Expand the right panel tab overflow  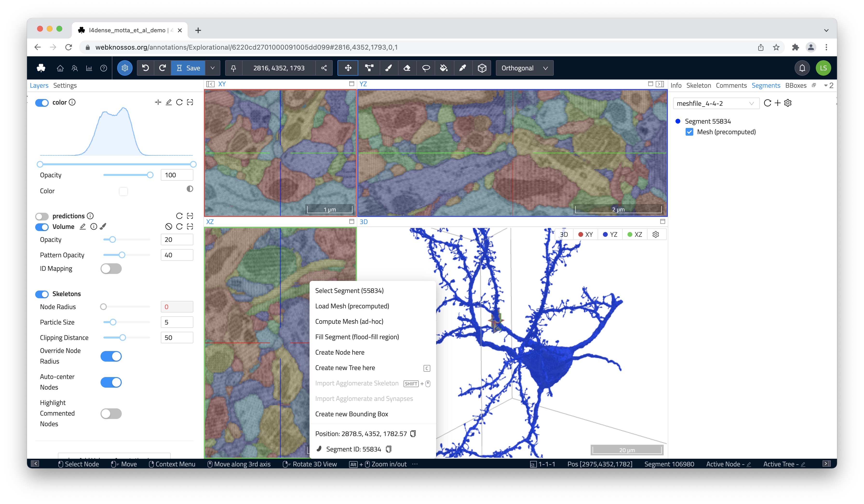coord(829,86)
